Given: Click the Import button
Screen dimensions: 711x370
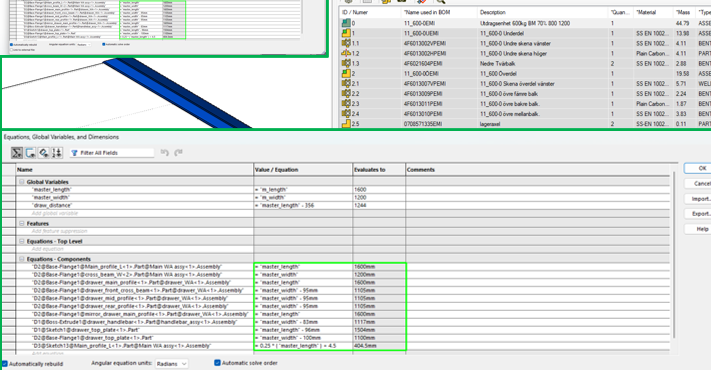Looking at the screenshot, I should coord(698,199).
